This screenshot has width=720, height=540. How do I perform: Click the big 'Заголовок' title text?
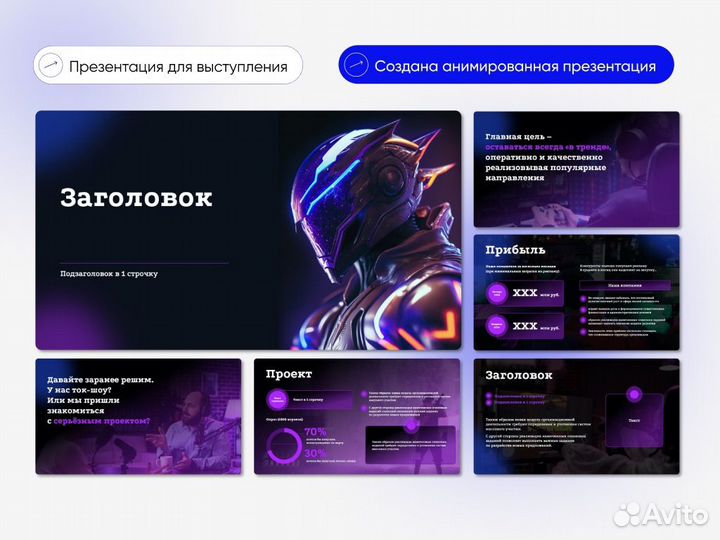coord(136,198)
